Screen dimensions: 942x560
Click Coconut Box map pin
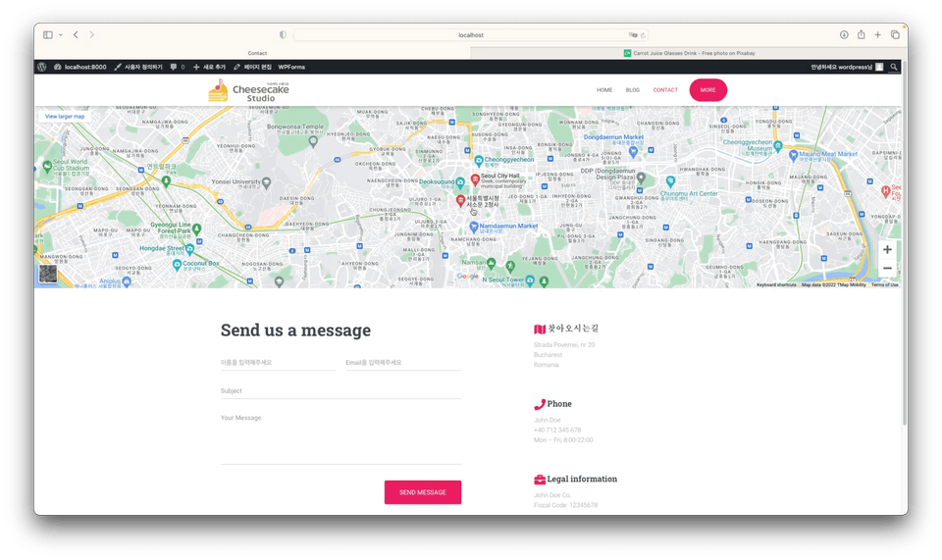coord(177,264)
